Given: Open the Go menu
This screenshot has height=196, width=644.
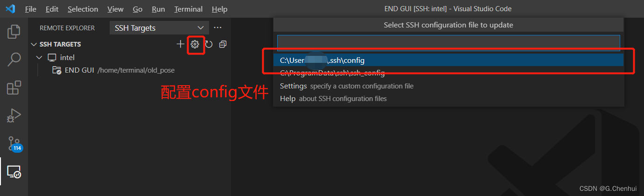Looking at the screenshot, I should (138, 9).
